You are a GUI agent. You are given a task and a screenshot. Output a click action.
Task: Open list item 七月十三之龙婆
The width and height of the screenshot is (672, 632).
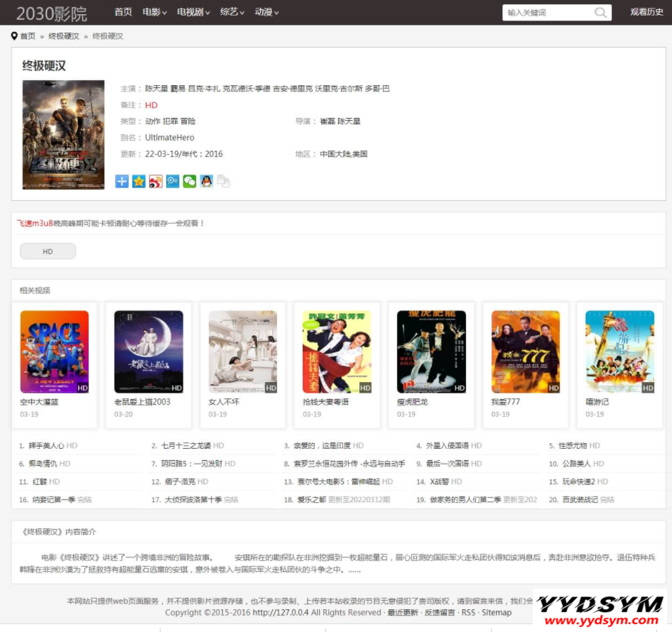click(x=186, y=446)
